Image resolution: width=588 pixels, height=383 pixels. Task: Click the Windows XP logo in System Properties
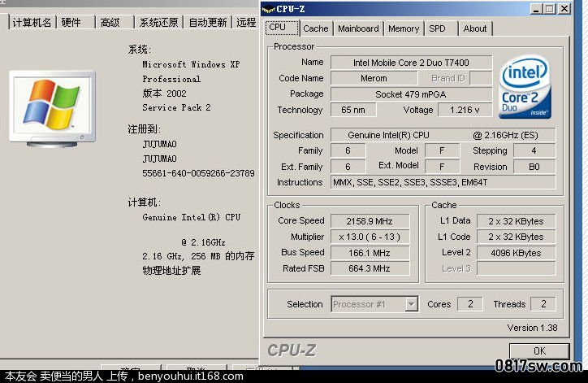(x=53, y=108)
